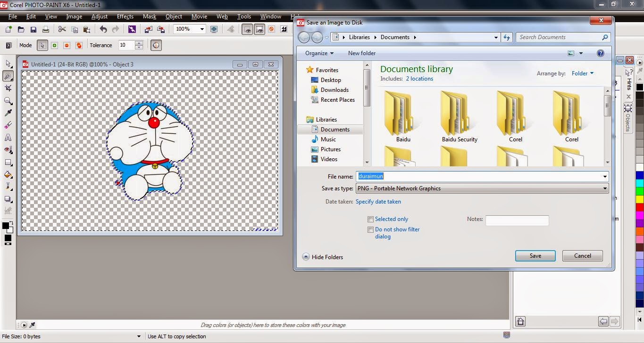
Task: Toggle the anti-aliasing button next to Tolerance
Action: coord(156,45)
